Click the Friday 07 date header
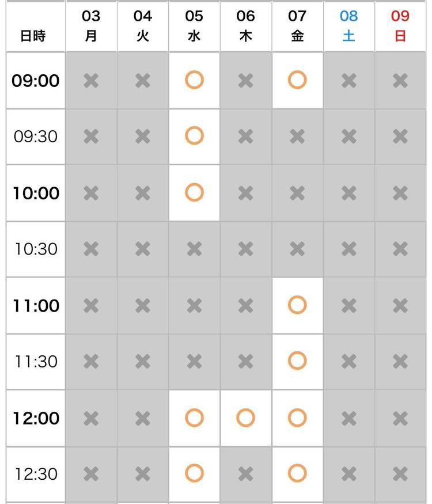The width and height of the screenshot is (432, 504). click(x=297, y=26)
